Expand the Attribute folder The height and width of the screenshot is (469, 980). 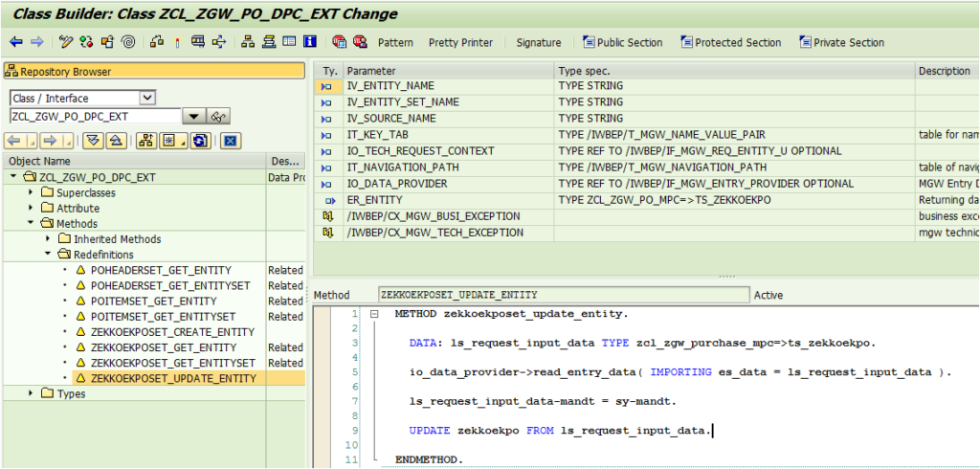(x=32, y=209)
